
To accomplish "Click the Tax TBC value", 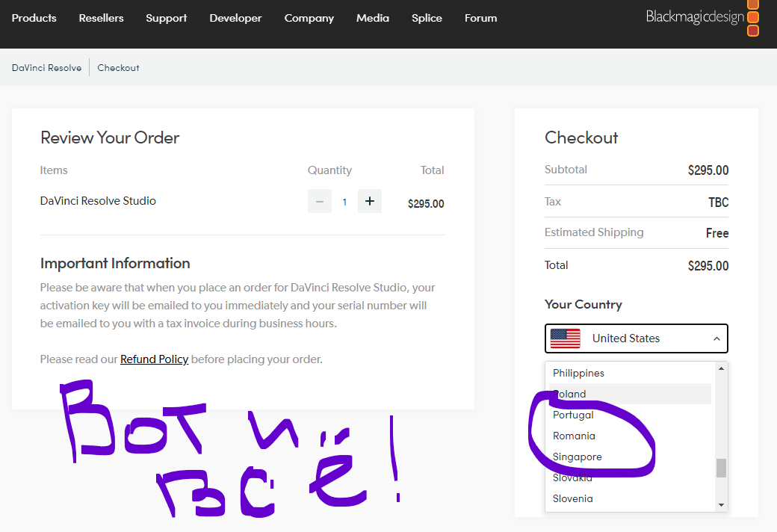I will pos(719,202).
